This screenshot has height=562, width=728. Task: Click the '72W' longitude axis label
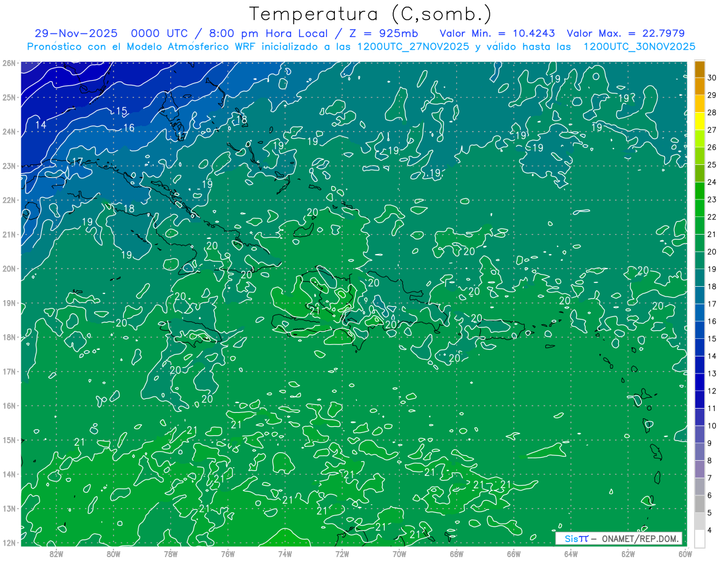click(x=342, y=553)
